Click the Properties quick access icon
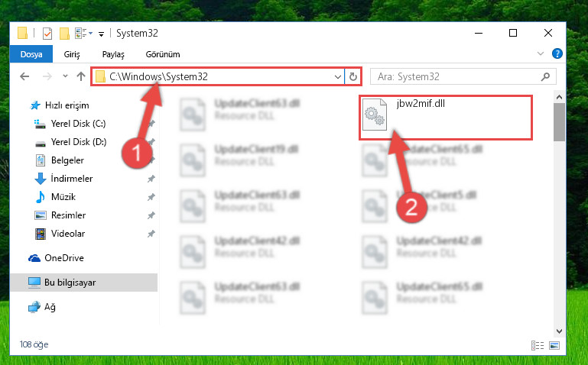 [x=47, y=34]
